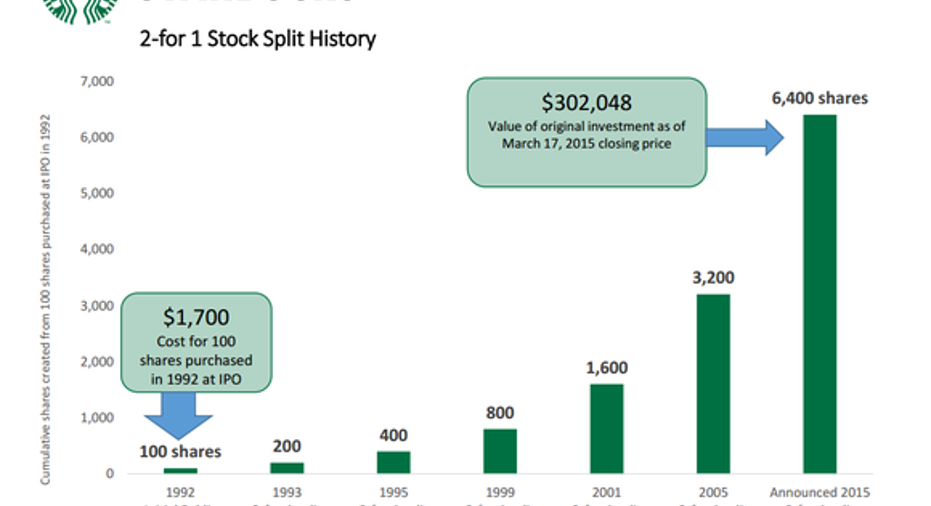Viewport: 931px width, 506px height.
Task: Click the '1993' x-axis label
Action: coord(287,492)
